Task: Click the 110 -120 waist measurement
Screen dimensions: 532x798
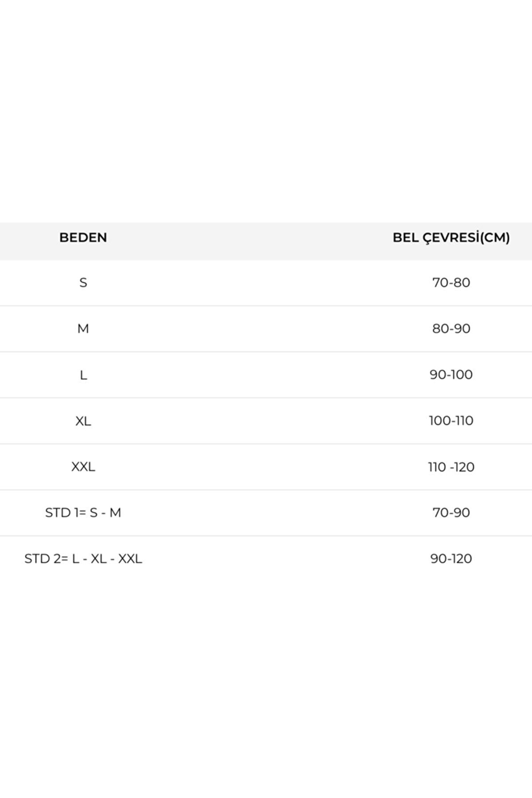Action: [451, 467]
